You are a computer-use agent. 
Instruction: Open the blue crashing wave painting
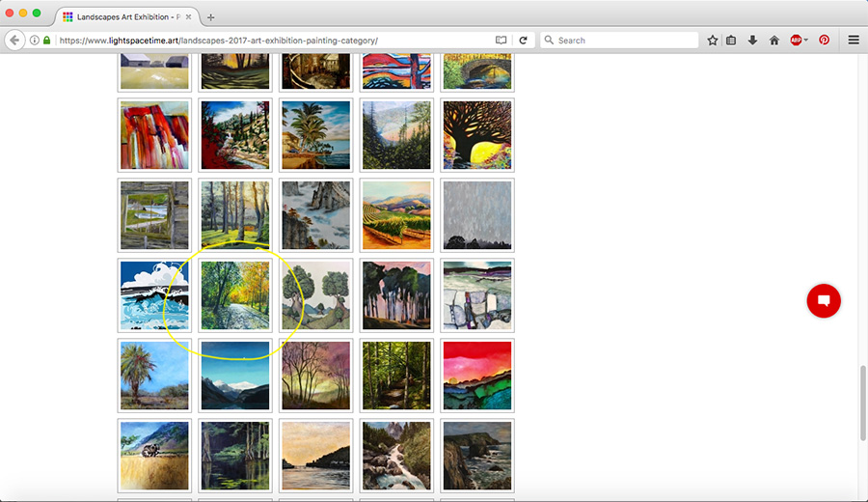point(154,295)
